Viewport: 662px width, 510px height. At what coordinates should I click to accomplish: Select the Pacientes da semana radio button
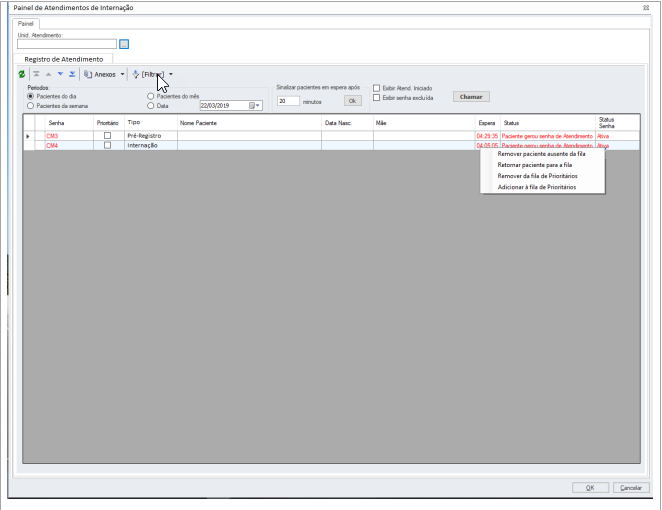point(30,106)
